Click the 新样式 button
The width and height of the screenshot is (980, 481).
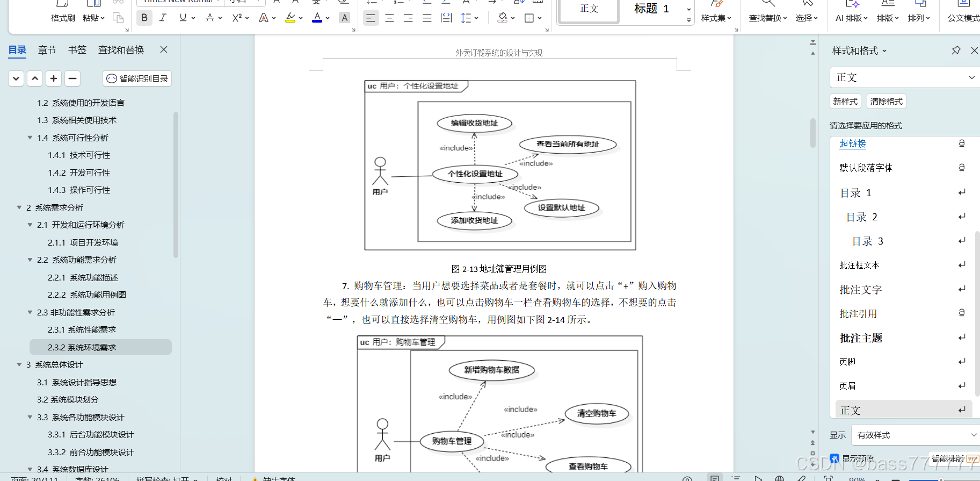click(x=845, y=101)
